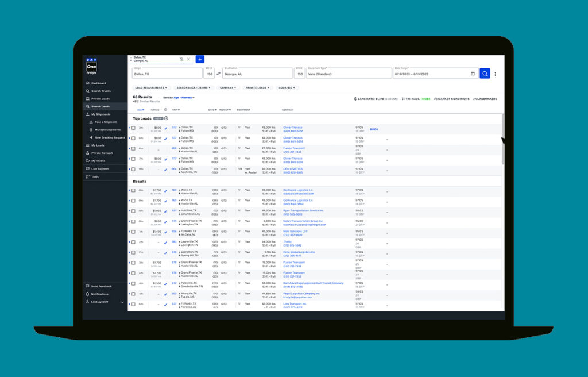Viewport: 588px width, 377px height.
Task: Open Sort by Age - Newest dropdown
Action: [x=184, y=98]
